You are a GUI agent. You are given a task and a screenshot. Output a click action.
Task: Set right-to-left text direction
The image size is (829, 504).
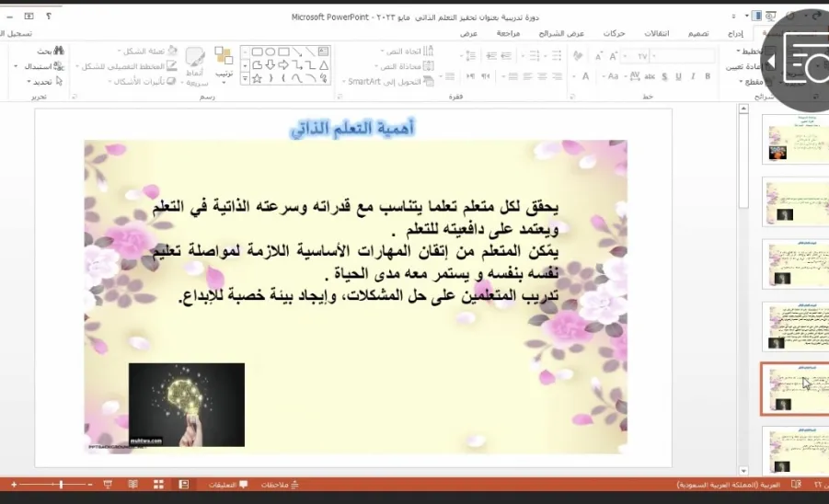point(485,76)
